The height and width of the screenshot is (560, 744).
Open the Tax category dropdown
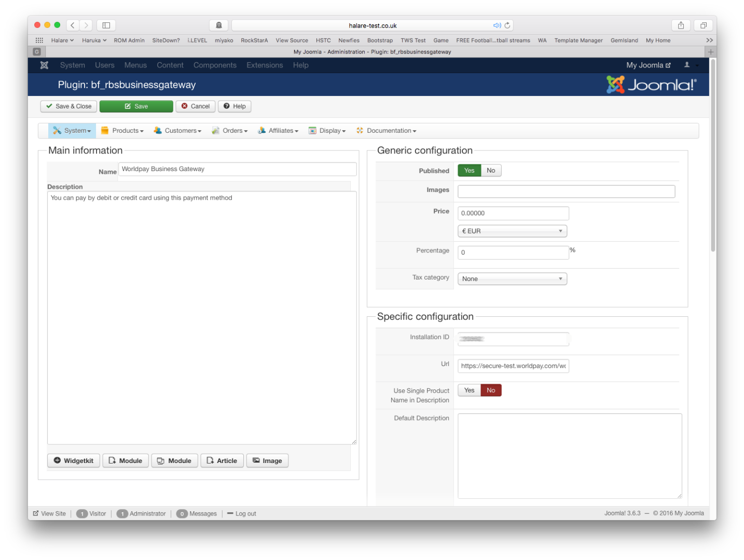(512, 279)
